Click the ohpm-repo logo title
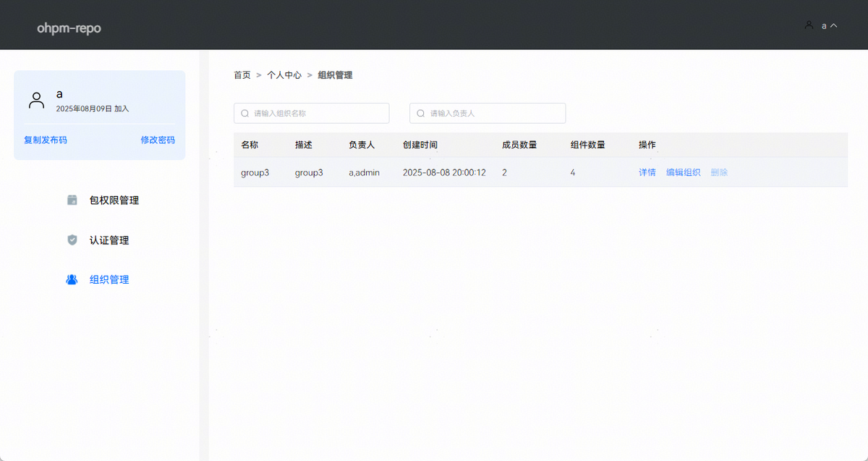Image resolution: width=868 pixels, height=461 pixels. click(x=69, y=29)
